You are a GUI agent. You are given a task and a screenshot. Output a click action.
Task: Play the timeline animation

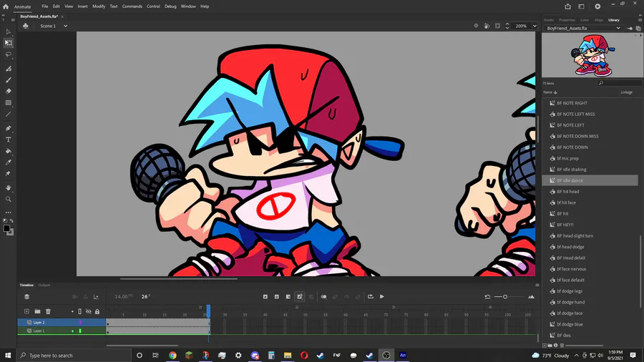[382, 297]
